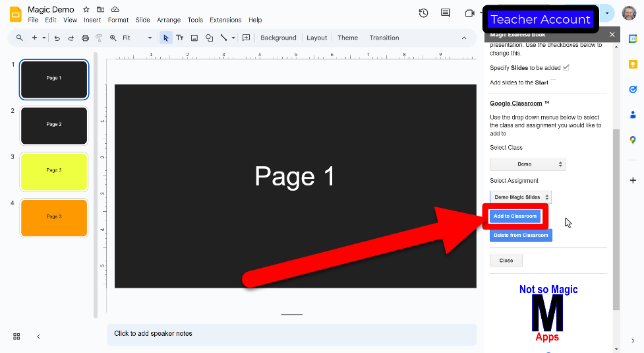The height and width of the screenshot is (353, 644).
Task: Toggle Specify Slides to be added checkbox
Action: 566,67
